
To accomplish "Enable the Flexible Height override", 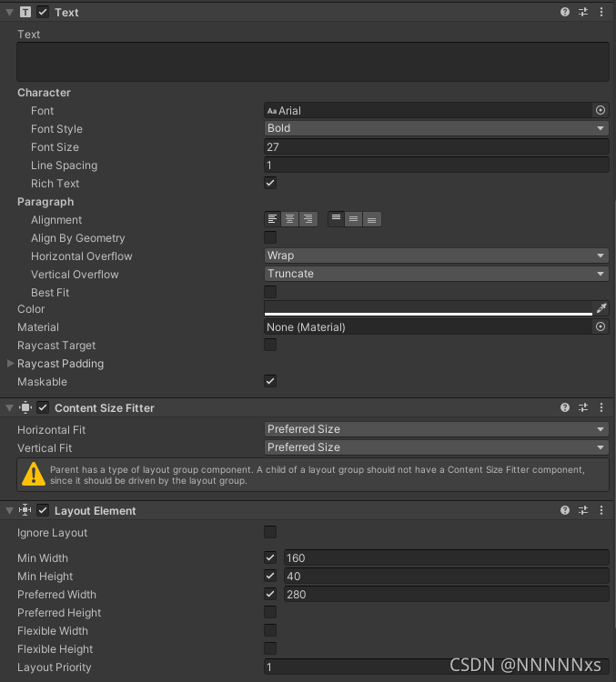I will coord(270,648).
